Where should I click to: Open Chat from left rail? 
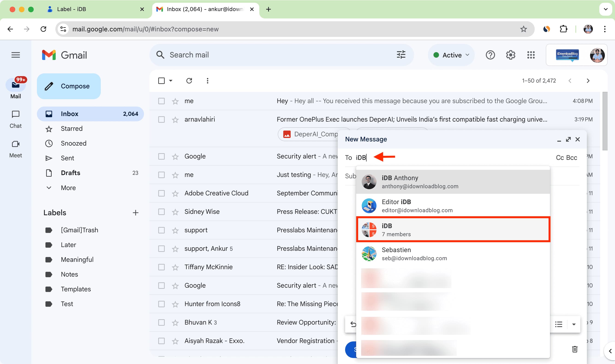[x=16, y=119]
